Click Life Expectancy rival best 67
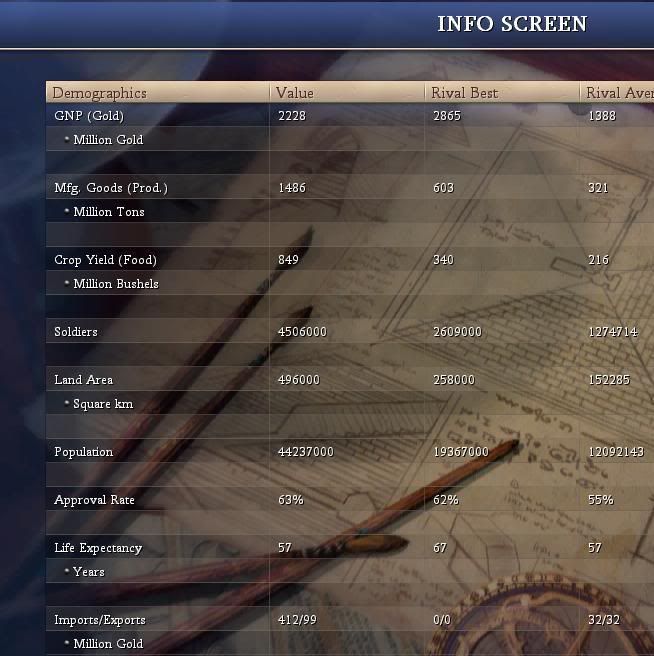Screen dimensions: 654x656 [440, 548]
